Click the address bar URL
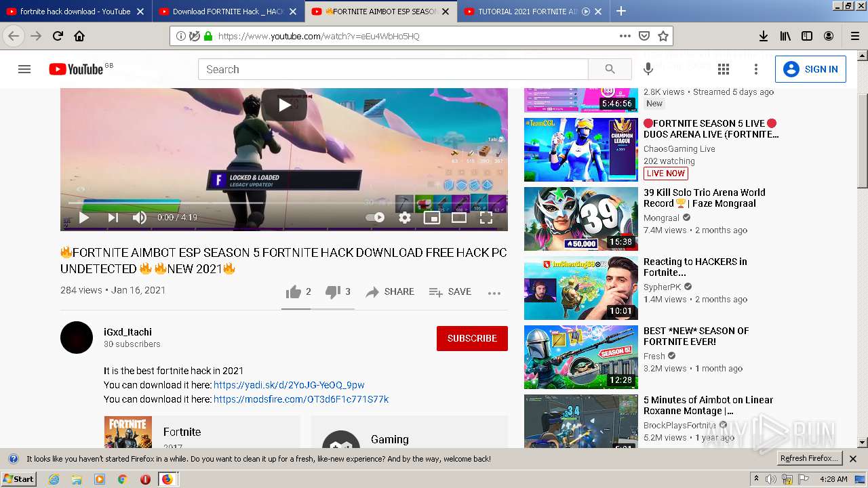 [x=319, y=36]
